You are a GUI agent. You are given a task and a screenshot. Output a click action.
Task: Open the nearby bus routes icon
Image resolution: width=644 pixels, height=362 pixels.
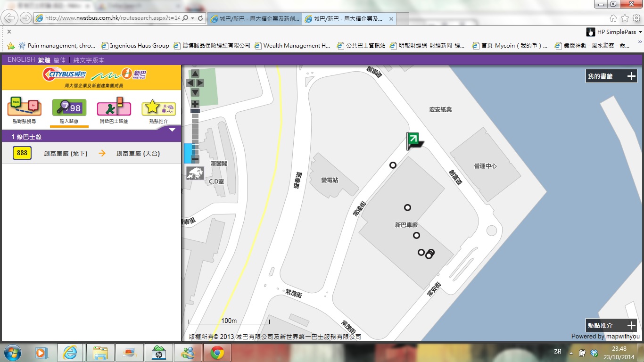click(114, 108)
